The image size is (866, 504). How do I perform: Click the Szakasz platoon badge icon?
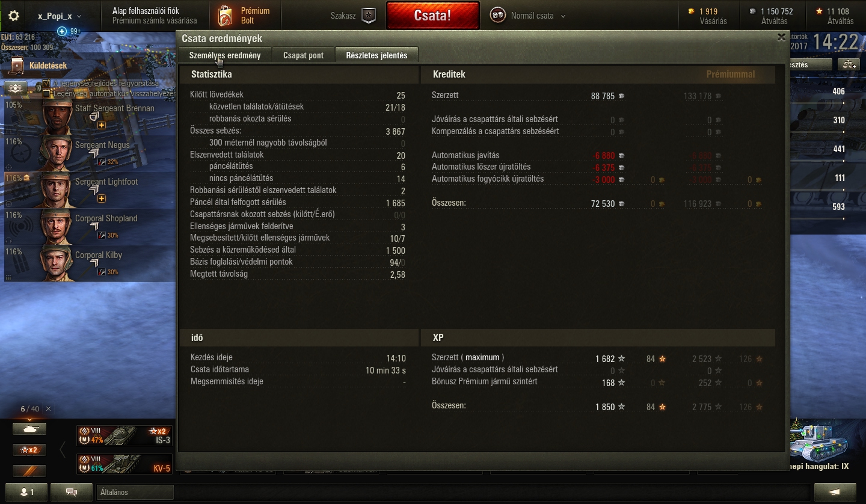[369, 16]
